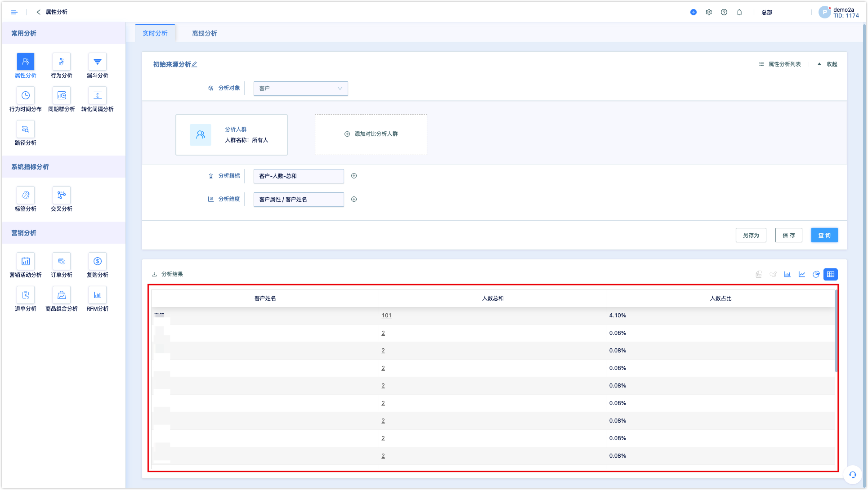Viewport: 868px width, 490px height.
Task: Open the 101 count link
Action: pos(386,315)
